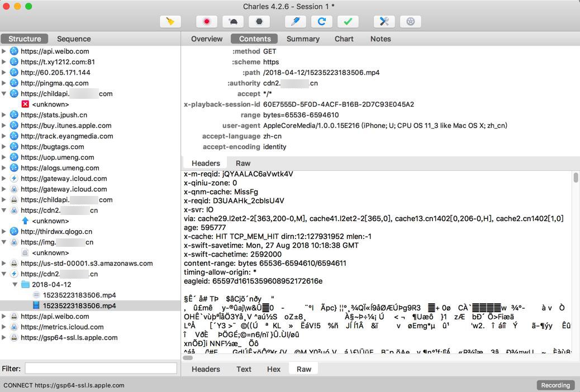Click the repeat request refresh icon

tap(321, 22)
